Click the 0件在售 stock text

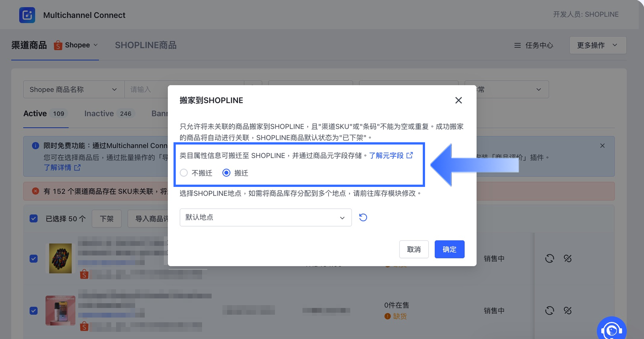(x=397, y=305)
